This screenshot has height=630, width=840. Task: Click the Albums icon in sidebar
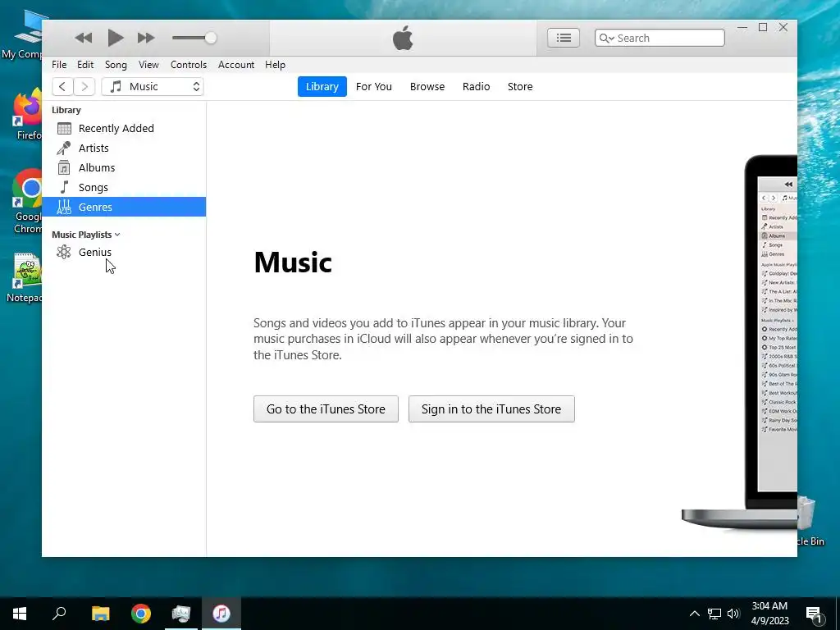pos(64,167)
